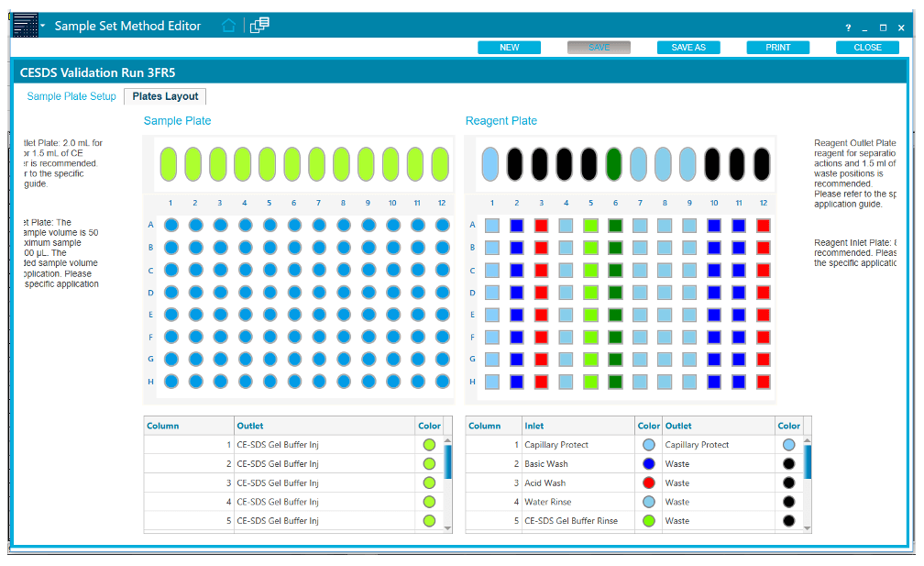The image size is (924, 566).
Task: Select 'Capillary Protect' inlet cell
Action: 578,445
